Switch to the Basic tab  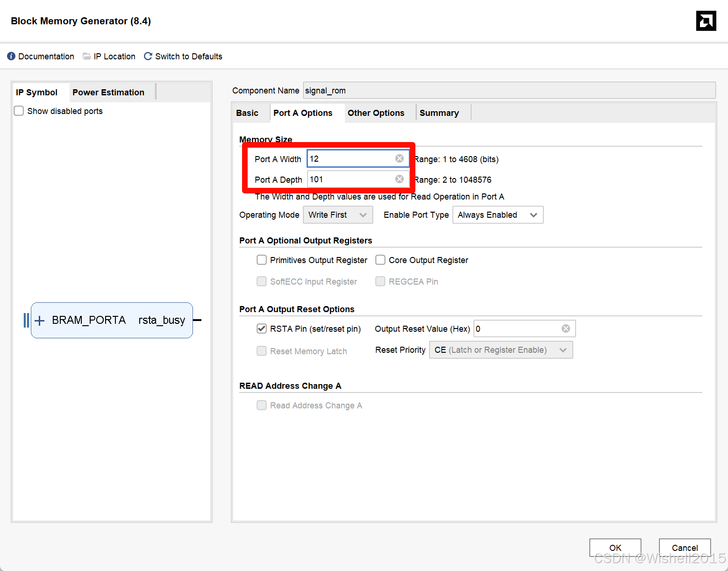[247, 113]
